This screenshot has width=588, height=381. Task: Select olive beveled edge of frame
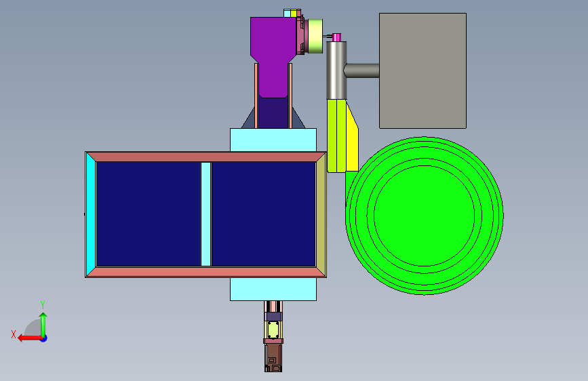tap(321, 214)
